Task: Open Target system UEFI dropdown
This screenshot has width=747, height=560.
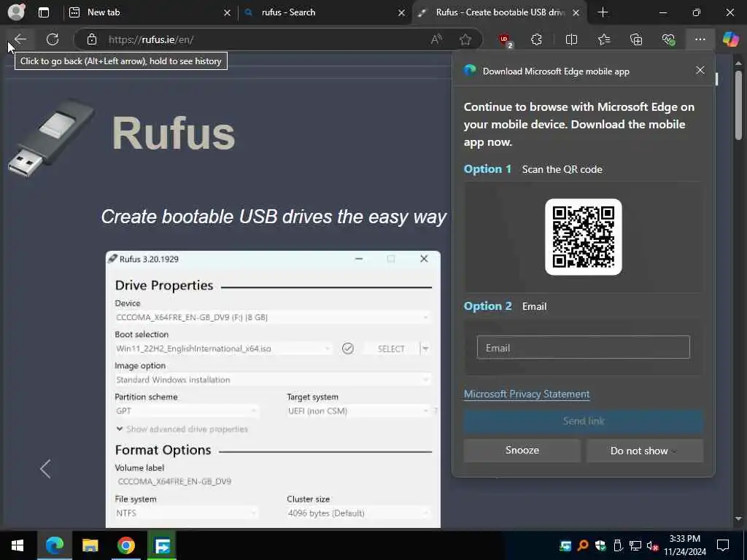Action: tap(358, 411)
